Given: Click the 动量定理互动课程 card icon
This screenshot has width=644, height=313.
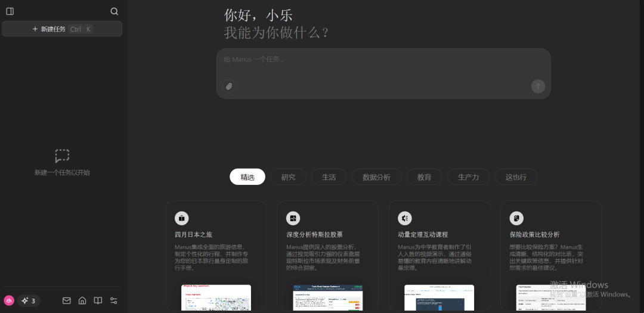Looking at the screenshot, I should 404,218.
